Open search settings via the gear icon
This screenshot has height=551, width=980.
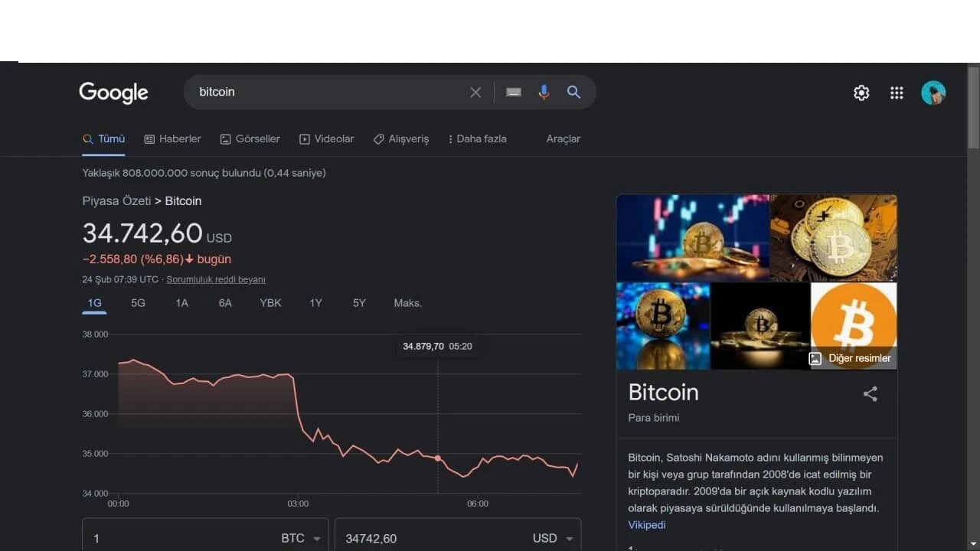(x=861, y=93)
